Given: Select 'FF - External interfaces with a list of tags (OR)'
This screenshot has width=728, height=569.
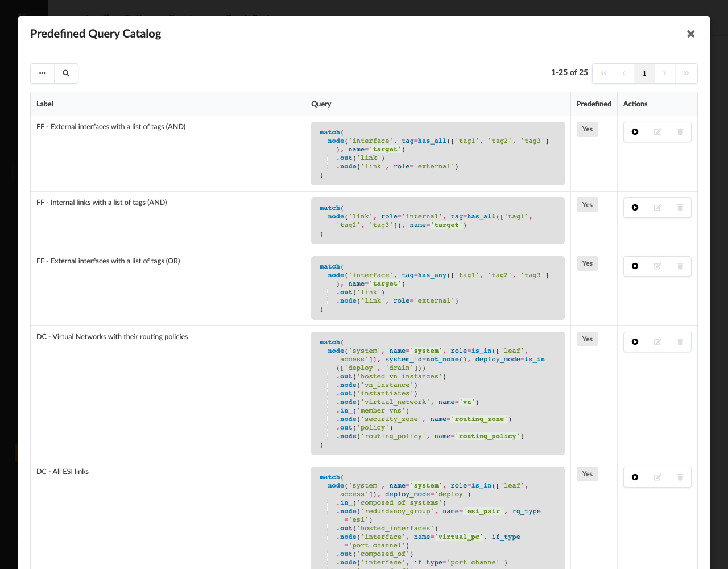Looking at the screenshot, I should [x=108, y=261].
